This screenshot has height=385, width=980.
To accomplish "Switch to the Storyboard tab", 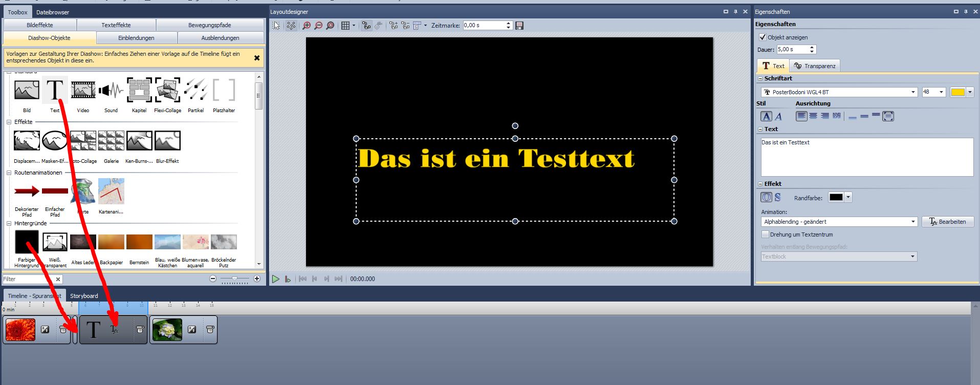I will click(x=84, y=296).
